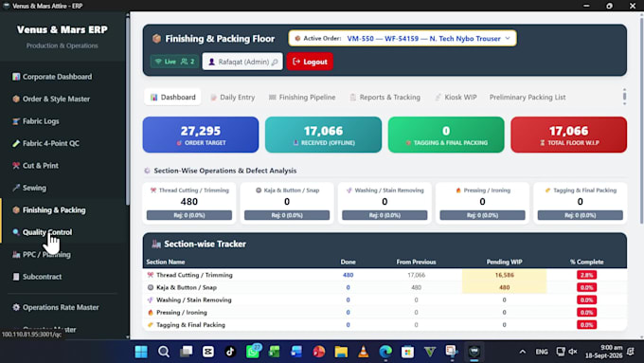Open the Finishing Pipeline tab
644x363 pixels.
(x=302, y=98)
